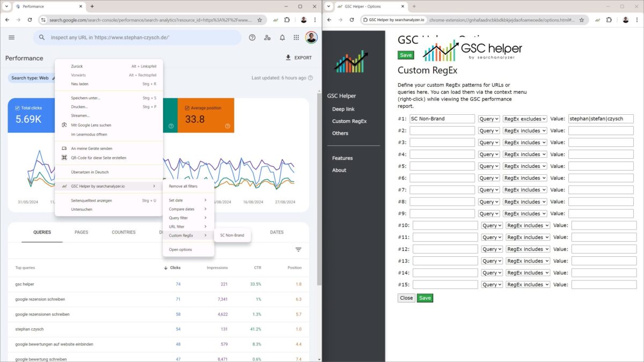Screen dimensions: 644x362
Task: Select Neu laden in the context menu
Action: tap(108, 84)
